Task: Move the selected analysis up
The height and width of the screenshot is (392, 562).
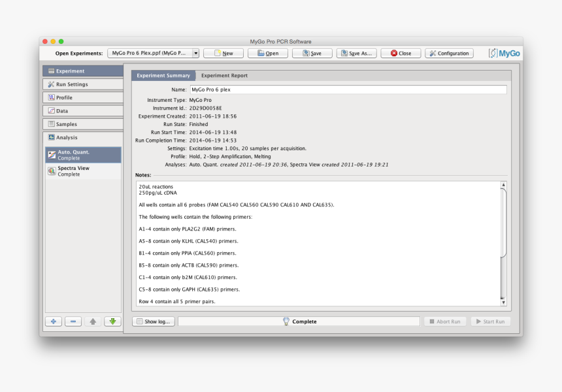Action: pos(93,321)
